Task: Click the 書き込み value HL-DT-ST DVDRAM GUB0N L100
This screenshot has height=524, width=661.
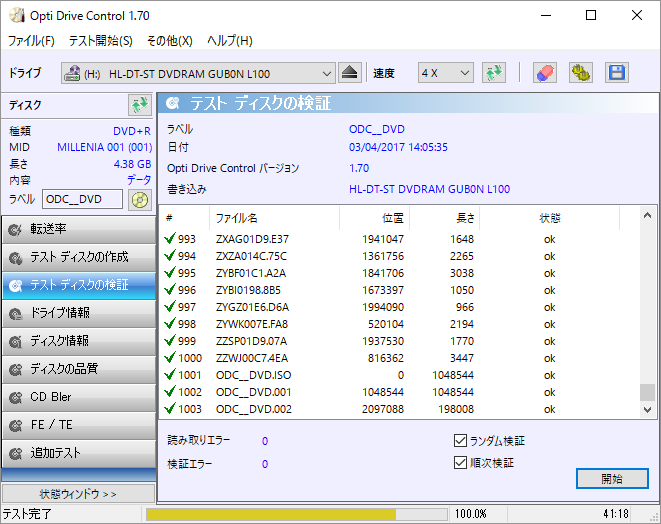Action: pyautogui.click(x=430, y=189)
